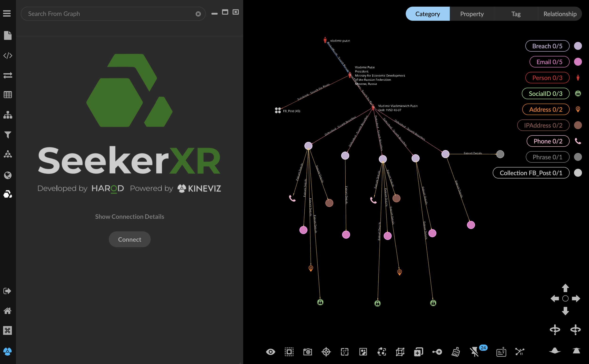Viewport: 589px width, 364px height.
Task: Toggle the SocialID 0/3 category pill
Action: [545, 94]
